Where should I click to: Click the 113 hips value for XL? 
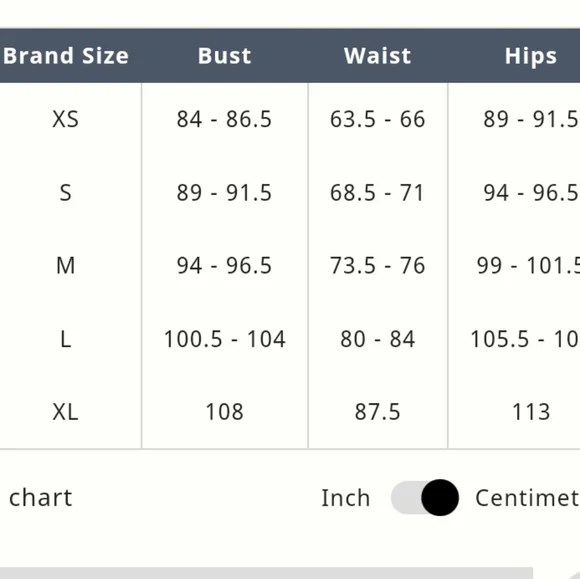531,412
